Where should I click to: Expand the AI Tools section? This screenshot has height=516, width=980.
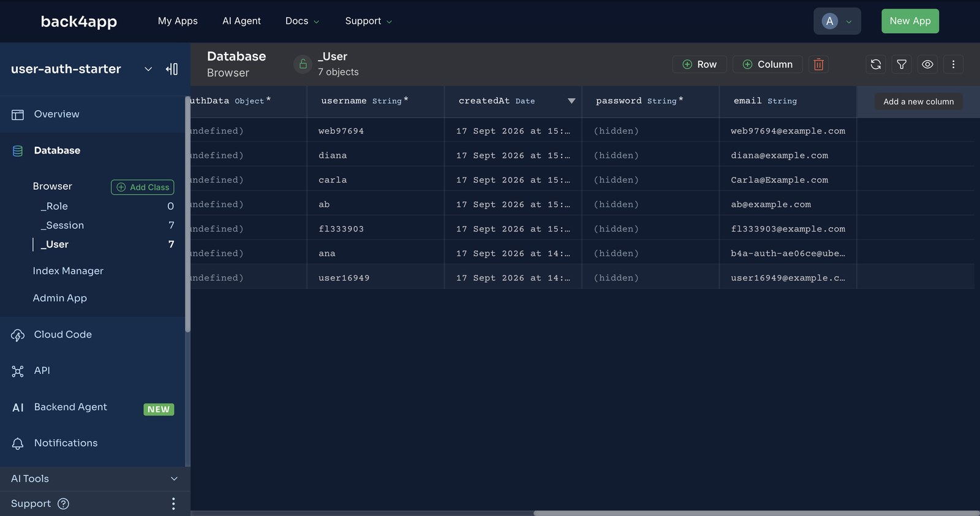click(95, 479)
